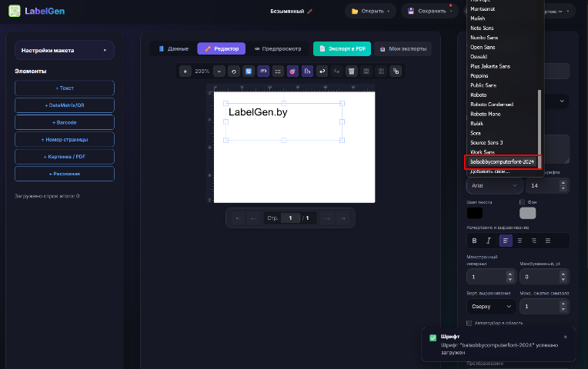Toggle the ruler icon in editor toolbar
Screen dimensions: 588x369
[x=263, y=71]
